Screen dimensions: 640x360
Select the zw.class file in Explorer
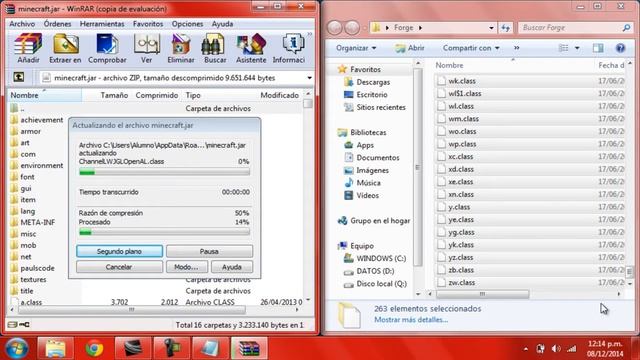(x=456, y=282)
